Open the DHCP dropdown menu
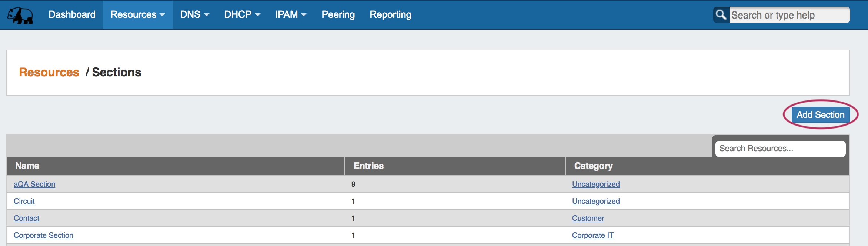The width and height of the screenshot is (868, 246). (x=242, y=14)
